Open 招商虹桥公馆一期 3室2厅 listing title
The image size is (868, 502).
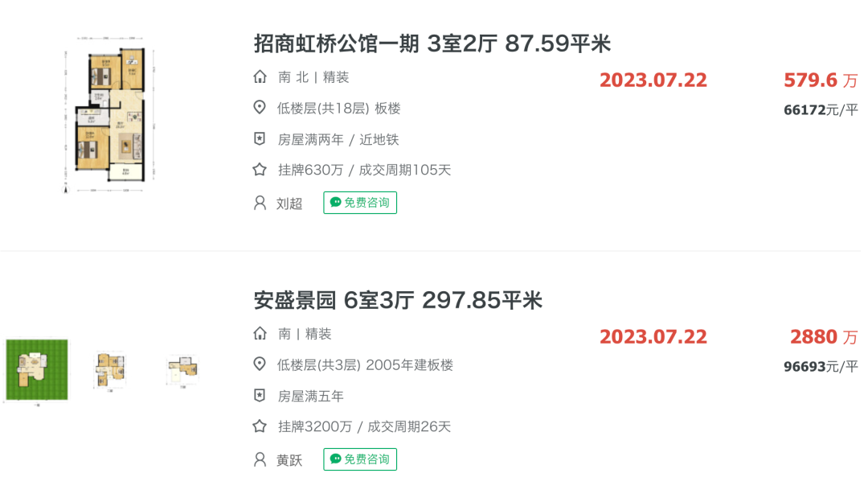432,43
